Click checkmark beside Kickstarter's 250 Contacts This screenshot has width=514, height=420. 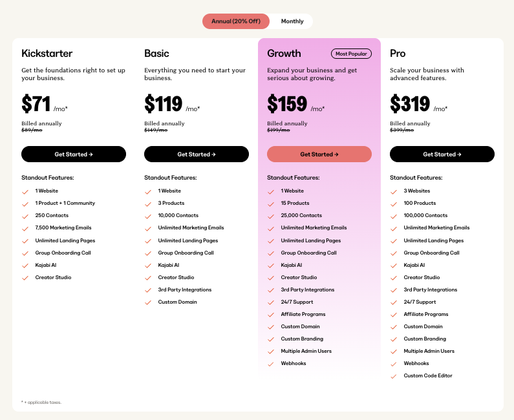click(x=25, y=216)
